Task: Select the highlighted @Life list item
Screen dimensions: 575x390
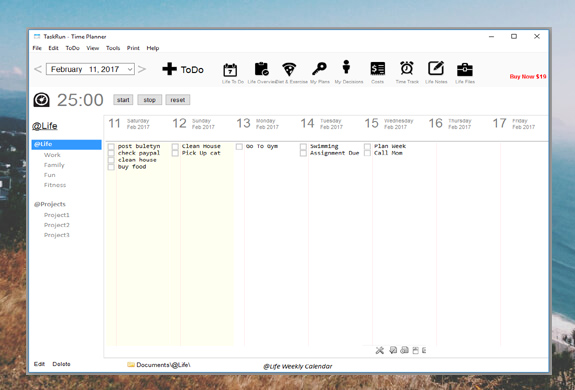Action: pos(66,144)
